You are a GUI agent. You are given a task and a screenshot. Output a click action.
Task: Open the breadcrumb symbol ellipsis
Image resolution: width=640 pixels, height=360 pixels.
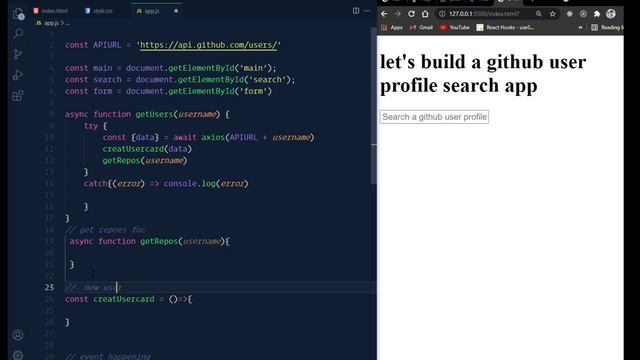pyautogui.click(x=67, y=23)
